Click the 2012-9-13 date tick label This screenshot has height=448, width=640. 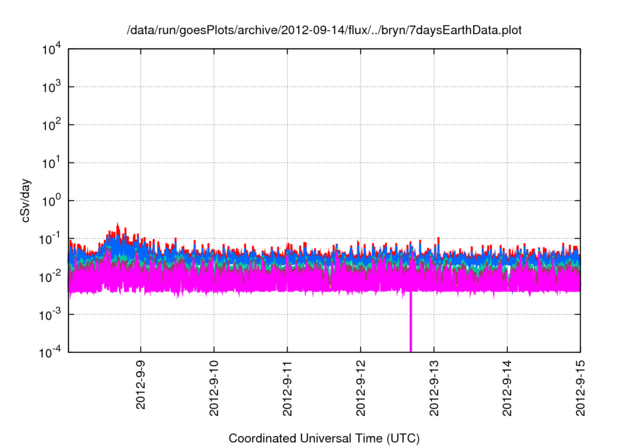click(x=434, y=386)
